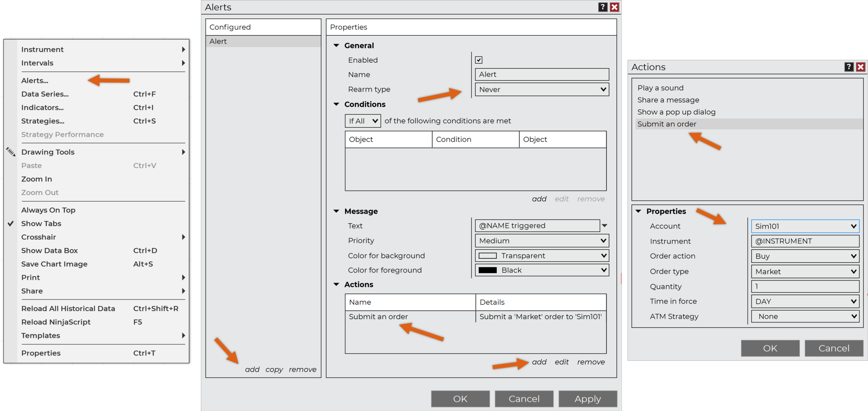Viewport: 868px width, 411px height.
Task: Click the Alerts window help icon
Action: point(603,7)
